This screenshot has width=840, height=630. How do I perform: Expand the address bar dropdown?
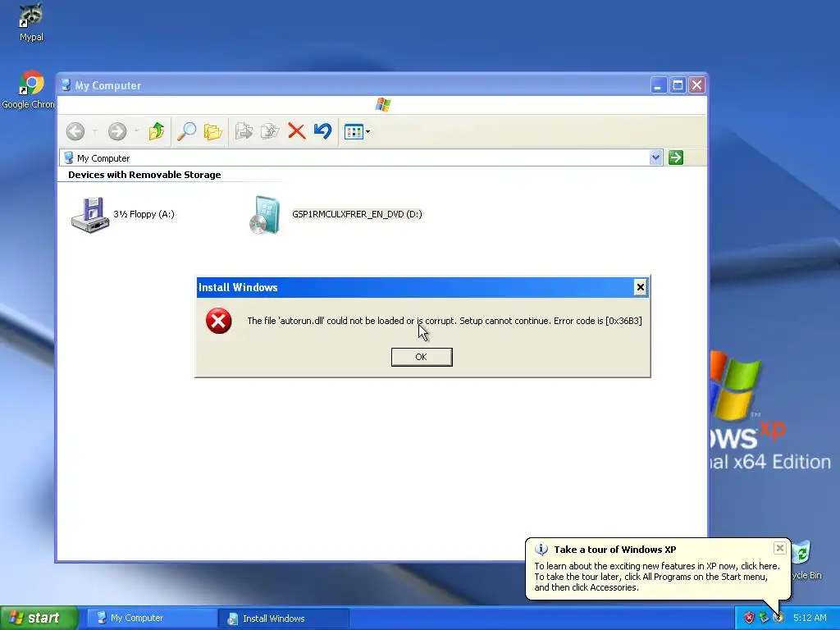tap(655, 157)
